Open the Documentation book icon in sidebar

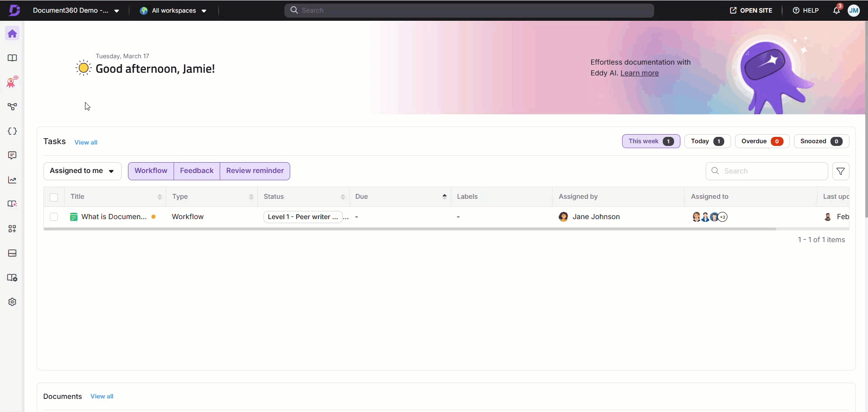[12, 58]
